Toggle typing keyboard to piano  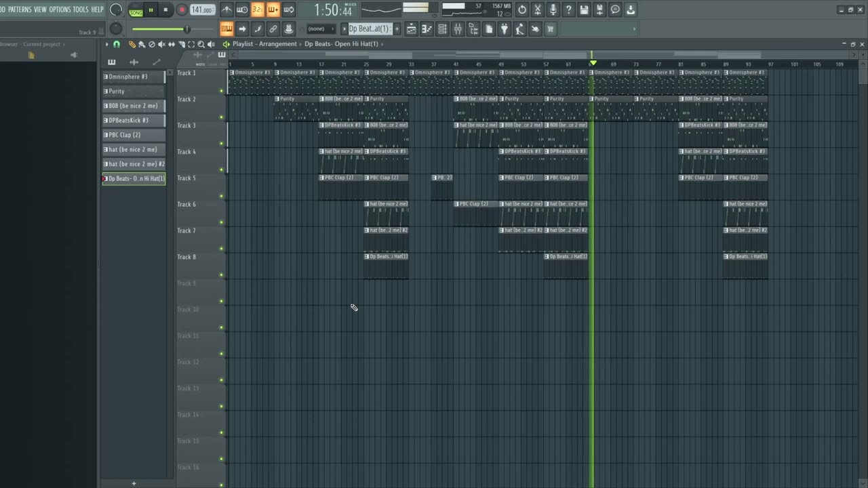click(226, 29)
